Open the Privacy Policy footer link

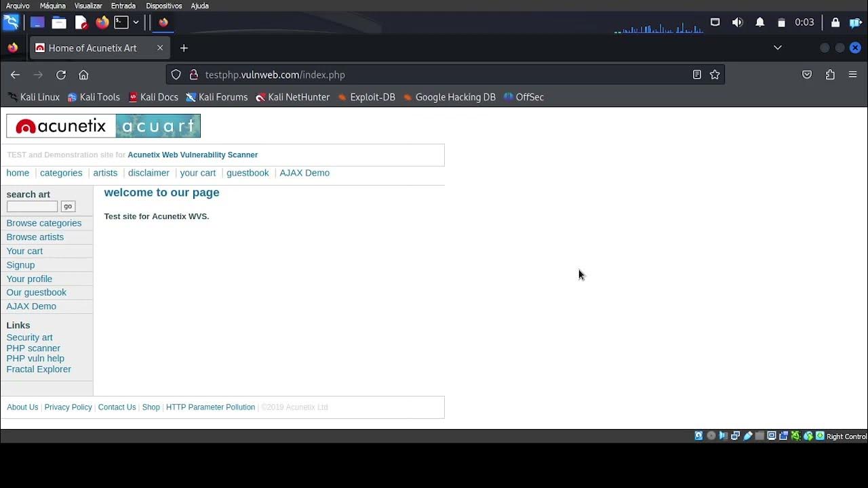click(x=68, y=407)
